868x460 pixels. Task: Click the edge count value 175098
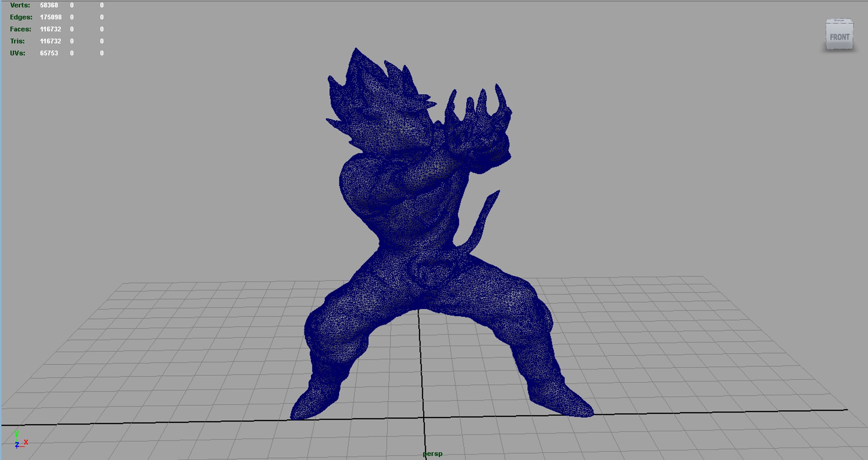51,17
